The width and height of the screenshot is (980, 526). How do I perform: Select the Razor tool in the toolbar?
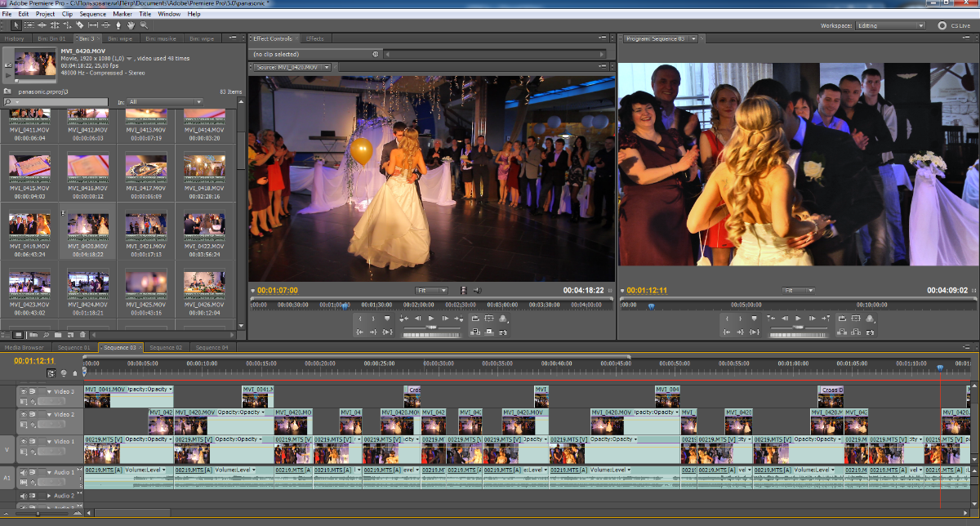pyautogui.click(x=78, y=25)
